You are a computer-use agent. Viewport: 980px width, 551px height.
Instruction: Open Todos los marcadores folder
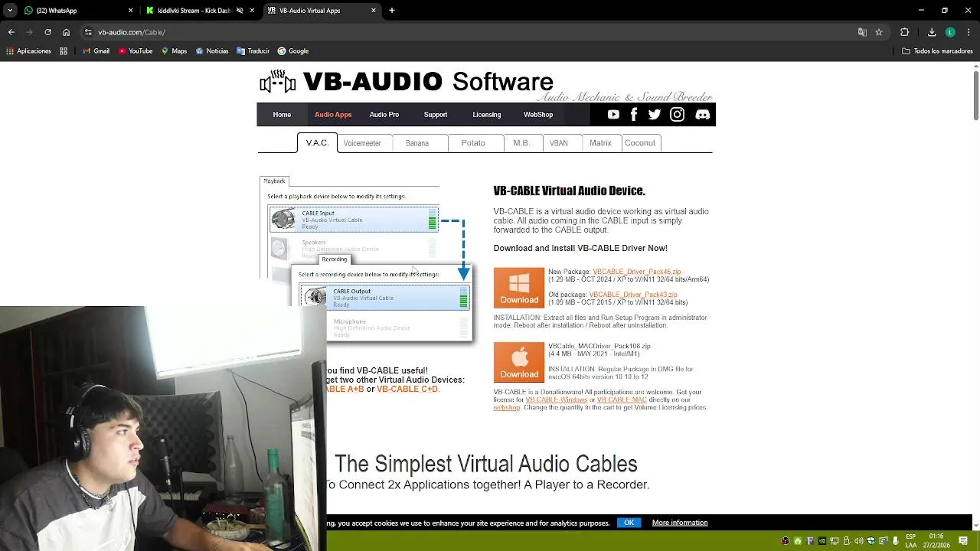coord(937,51)
